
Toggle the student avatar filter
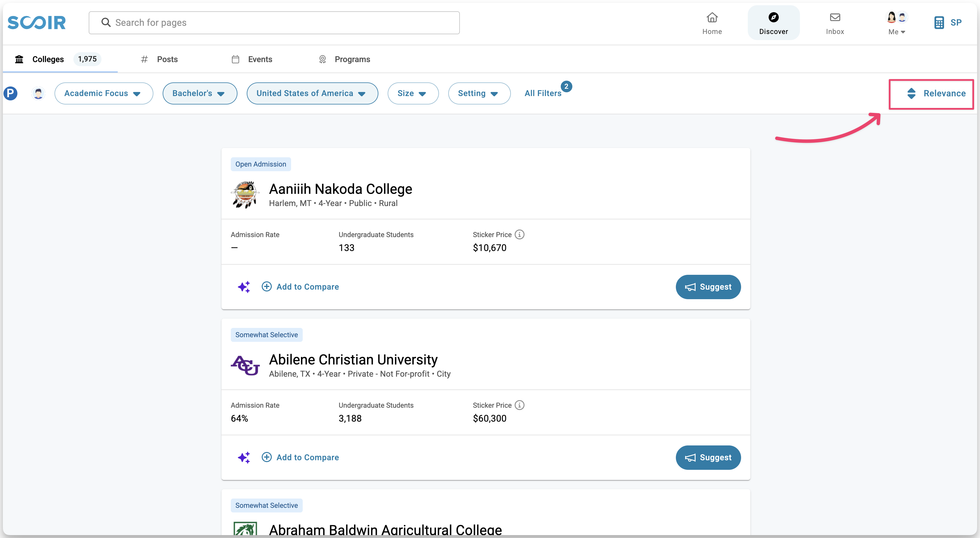pyautogui.click(x=38, y=93)
